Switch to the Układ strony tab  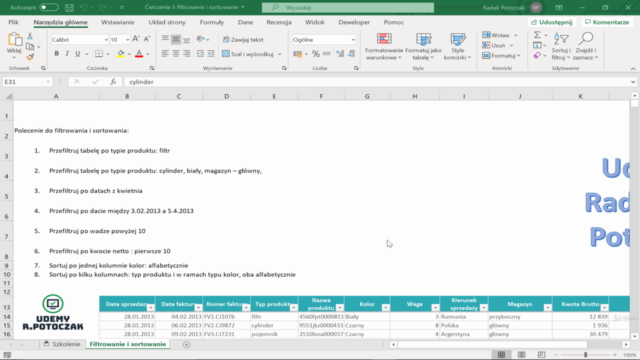167,22
